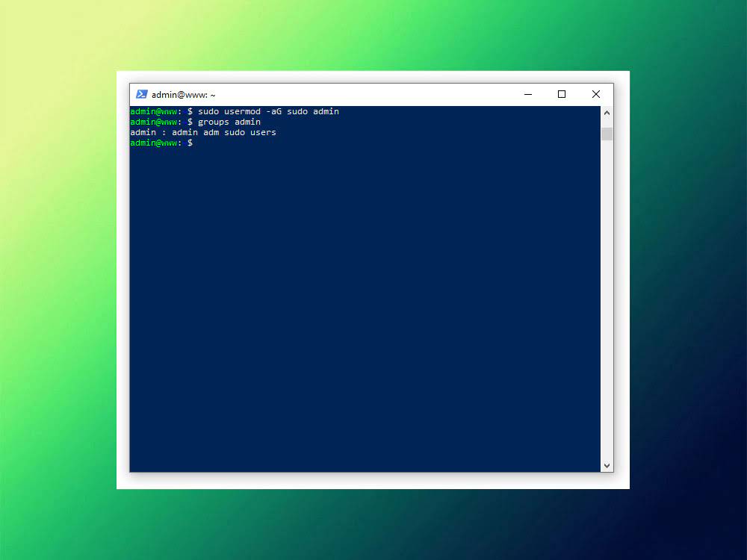Click the maximize button
This screenshot has height=560, width=747.
point(562,94)
